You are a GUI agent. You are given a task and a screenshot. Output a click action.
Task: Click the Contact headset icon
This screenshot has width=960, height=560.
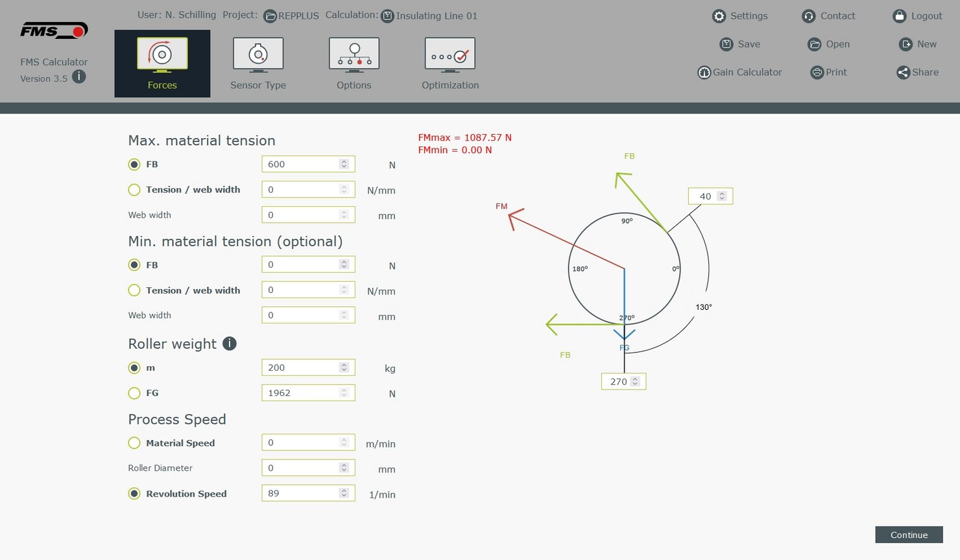pyautogui.click(x=808, y=16)
